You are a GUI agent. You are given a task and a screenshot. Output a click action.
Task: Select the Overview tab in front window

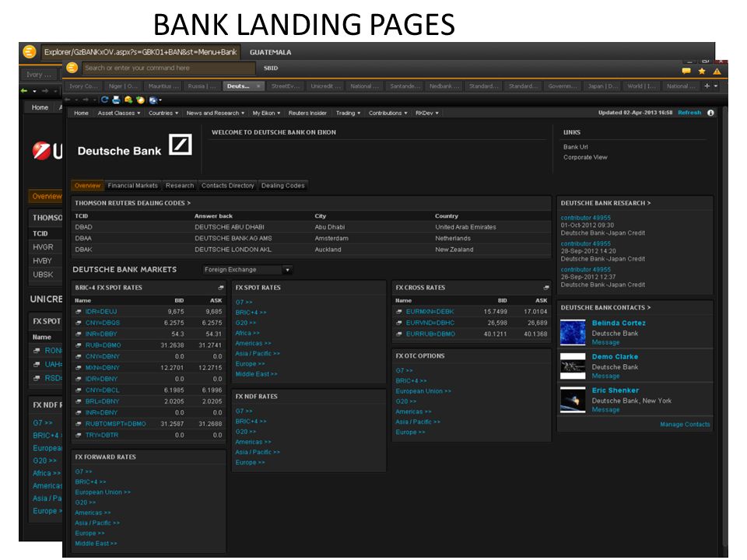(x=87, y=186)
